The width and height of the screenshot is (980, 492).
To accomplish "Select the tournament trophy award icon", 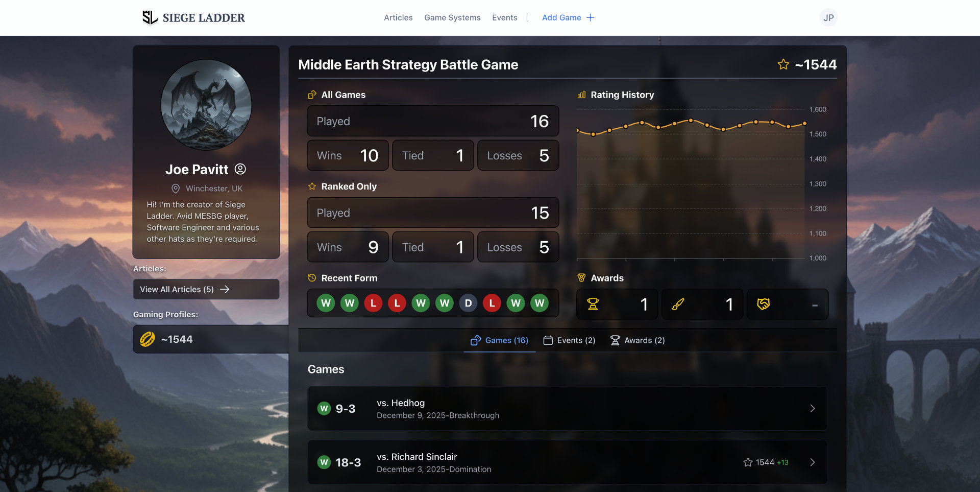I will coord(593,304).
